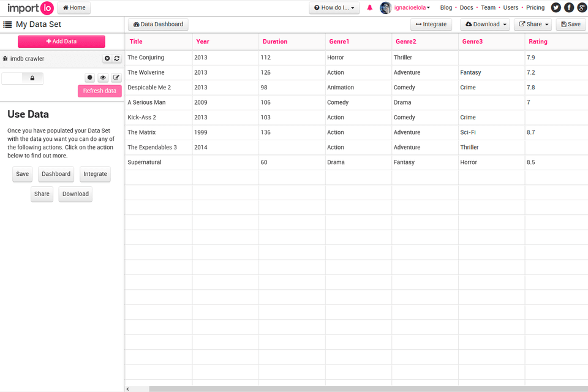Click the edit pencil icon

click(116, 78)
